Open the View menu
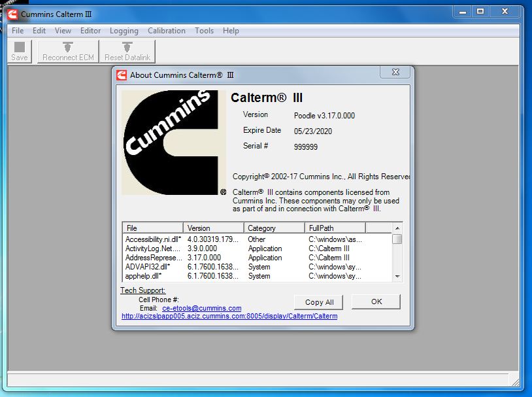 click(63, 31)
